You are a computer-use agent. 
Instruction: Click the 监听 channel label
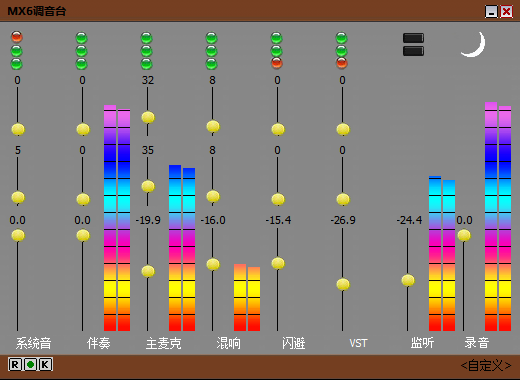pyautogui.click(x=422, y=343)
